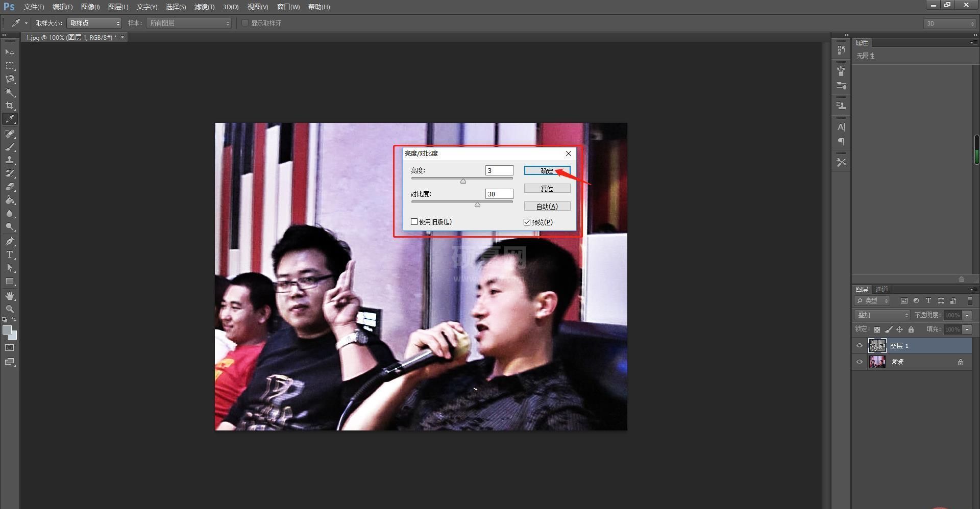Close the 亮度/对比度 dialog

click(568, 154)
